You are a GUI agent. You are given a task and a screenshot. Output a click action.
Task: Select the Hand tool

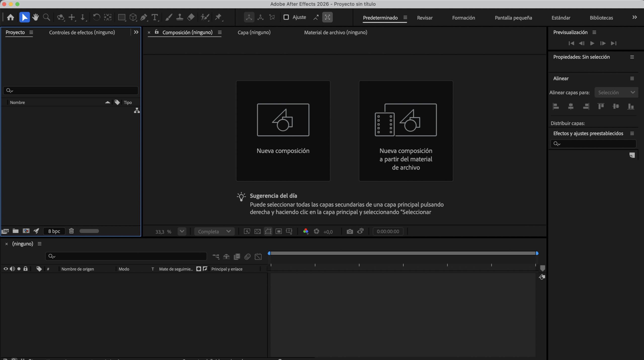coord(35,17)
